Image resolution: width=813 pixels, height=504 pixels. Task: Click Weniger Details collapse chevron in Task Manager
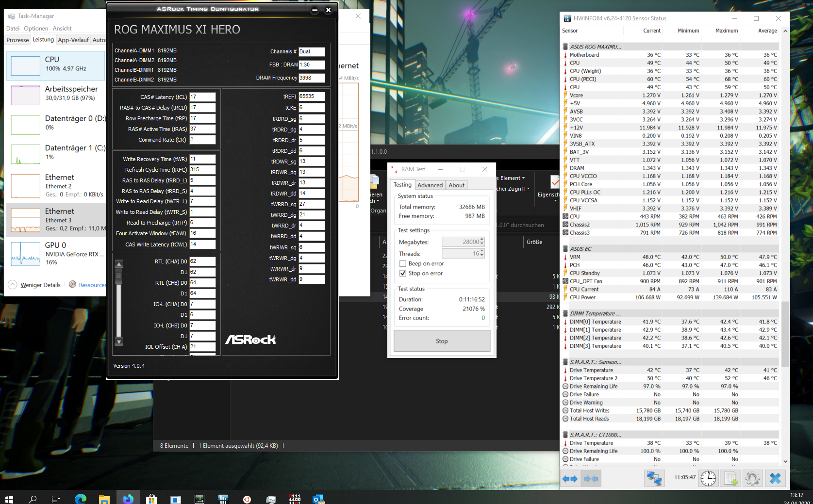tap(13, 285)
